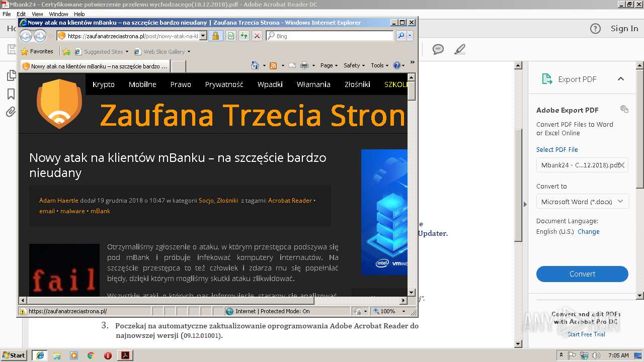This screenshot has height=362, width=644.
Task: Open Internet Explorer from the taskbar
Action: (40, 355)
